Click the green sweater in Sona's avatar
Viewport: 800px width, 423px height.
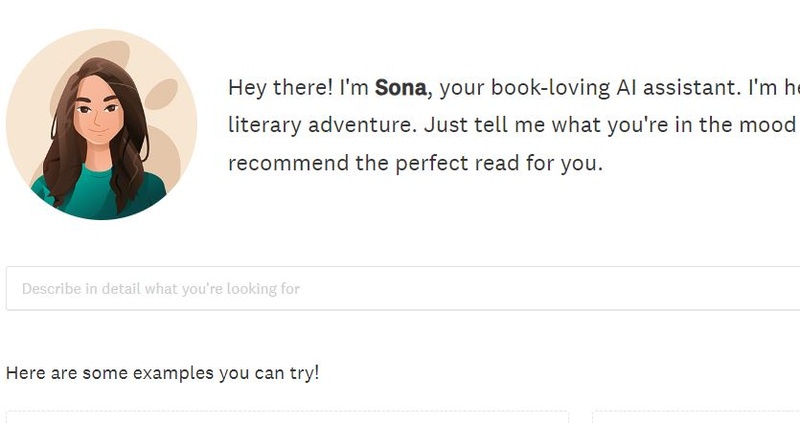coord(97,193)
